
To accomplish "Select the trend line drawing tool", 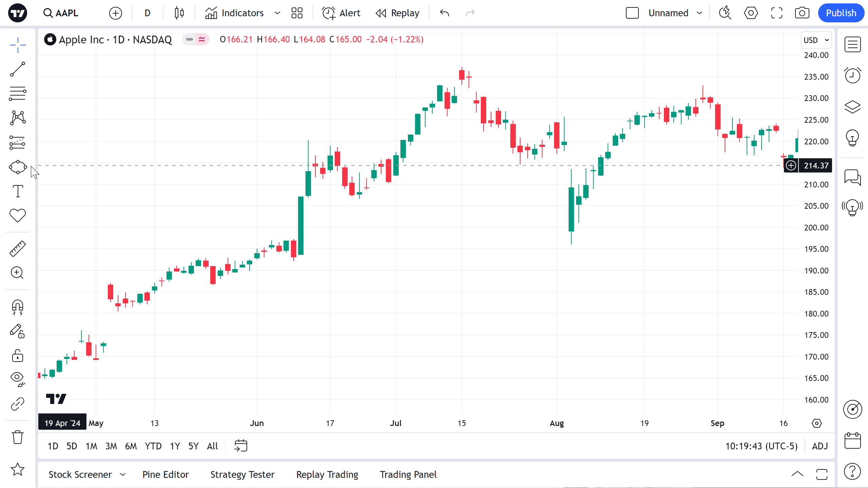I will pos(18,69).
